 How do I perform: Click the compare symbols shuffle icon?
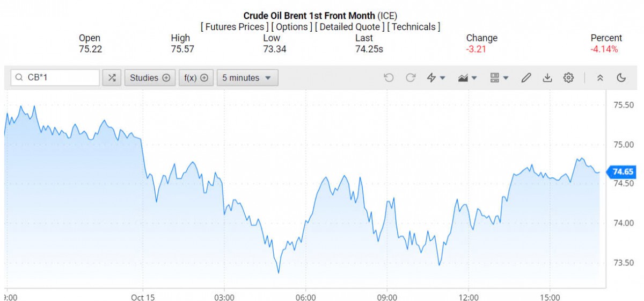112,78
